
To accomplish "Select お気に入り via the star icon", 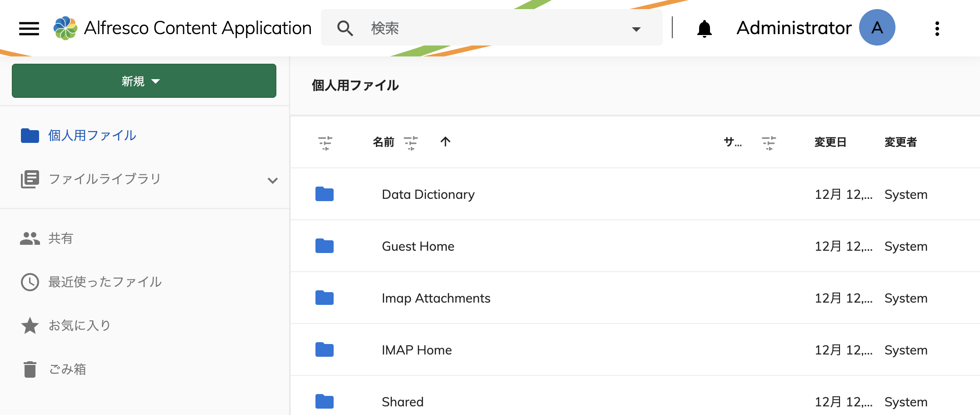I will [x=30, y=325].
